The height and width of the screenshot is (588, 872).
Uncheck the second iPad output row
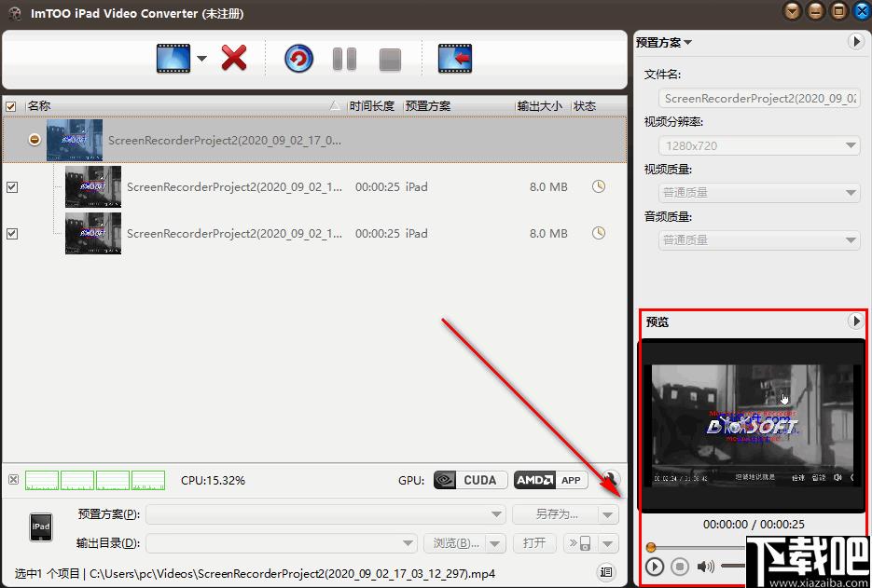[x=12, y=234]
